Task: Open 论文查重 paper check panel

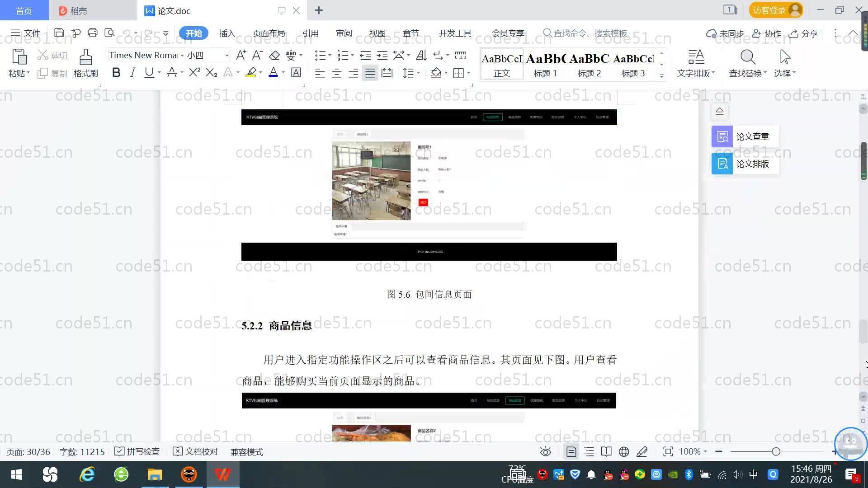Action: point(745,136)
